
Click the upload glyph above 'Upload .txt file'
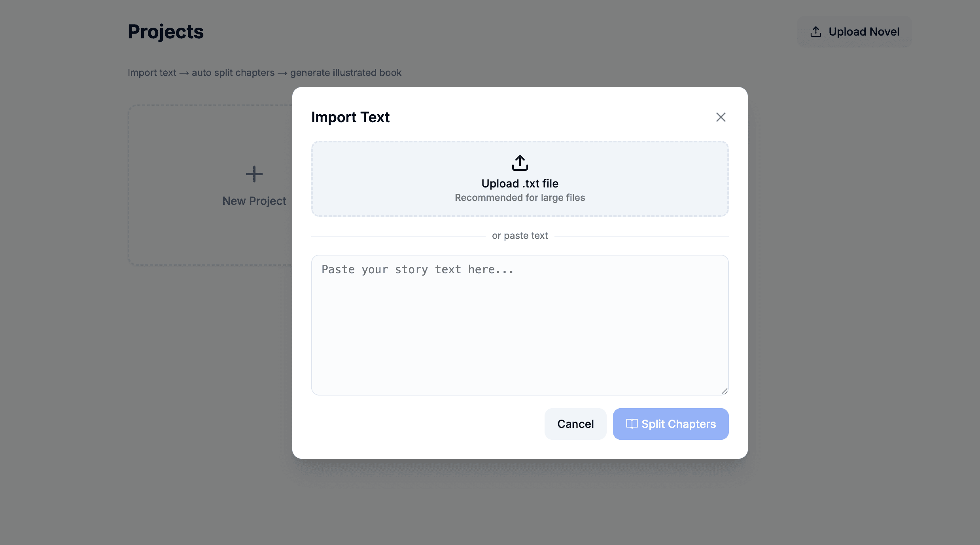(519, 163)
